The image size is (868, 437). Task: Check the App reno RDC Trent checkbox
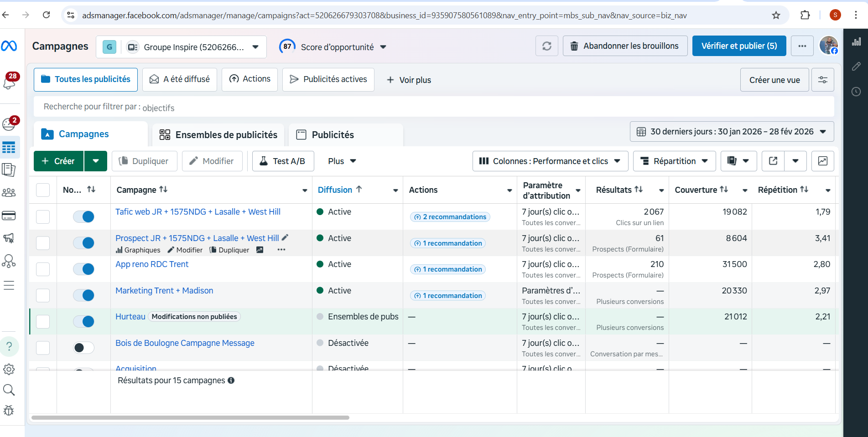coord(43,269)
